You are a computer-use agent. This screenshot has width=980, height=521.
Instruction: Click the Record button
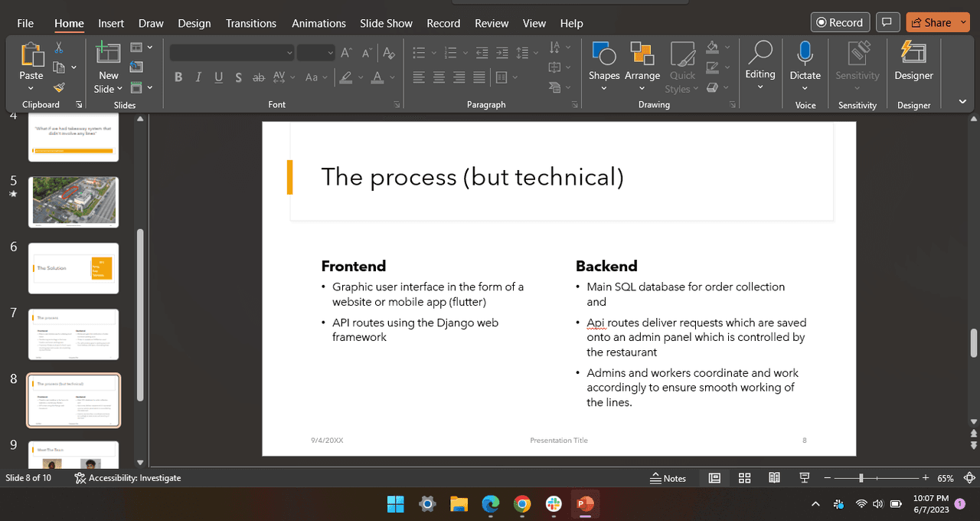click(840, 22)
